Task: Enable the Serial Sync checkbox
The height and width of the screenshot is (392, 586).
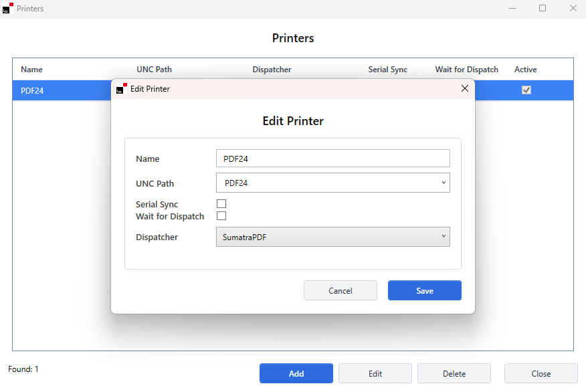Action: point(221,204)
